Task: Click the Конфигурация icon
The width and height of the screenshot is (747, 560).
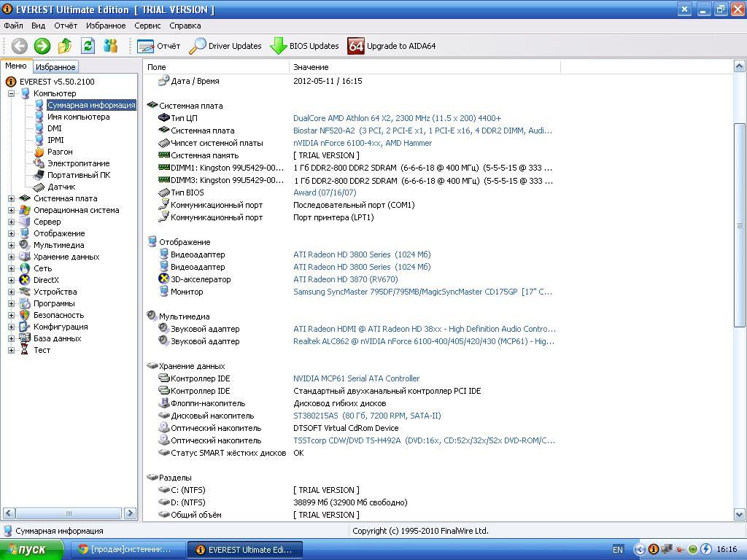Action: [x=25, y=327]
